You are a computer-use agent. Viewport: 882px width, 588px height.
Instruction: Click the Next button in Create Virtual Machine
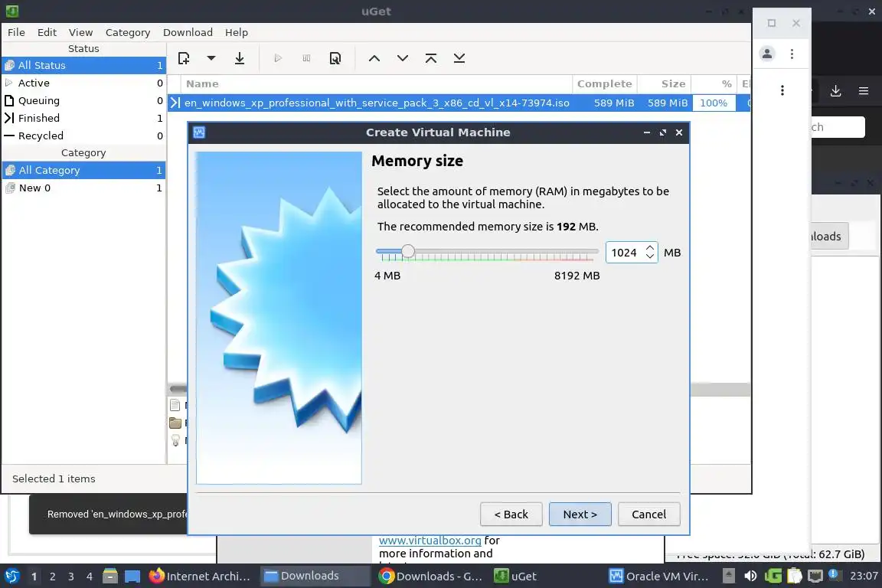[x=580, y=514]
